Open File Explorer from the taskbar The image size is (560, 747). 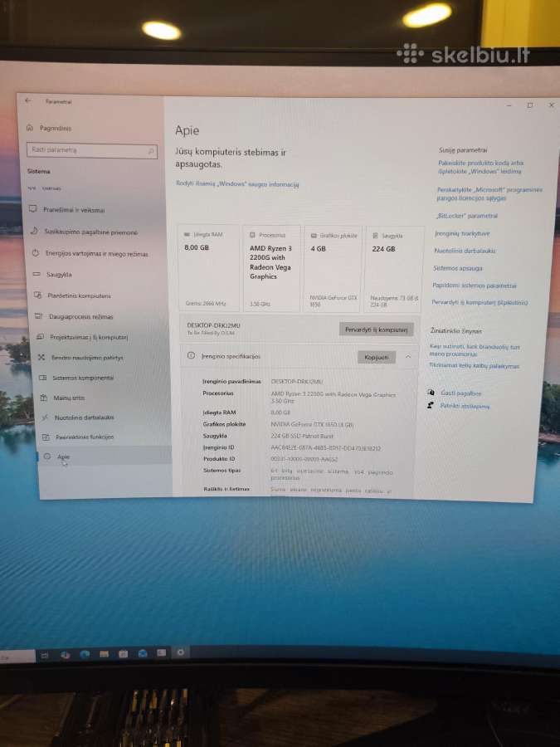click(x=104, y=654)
